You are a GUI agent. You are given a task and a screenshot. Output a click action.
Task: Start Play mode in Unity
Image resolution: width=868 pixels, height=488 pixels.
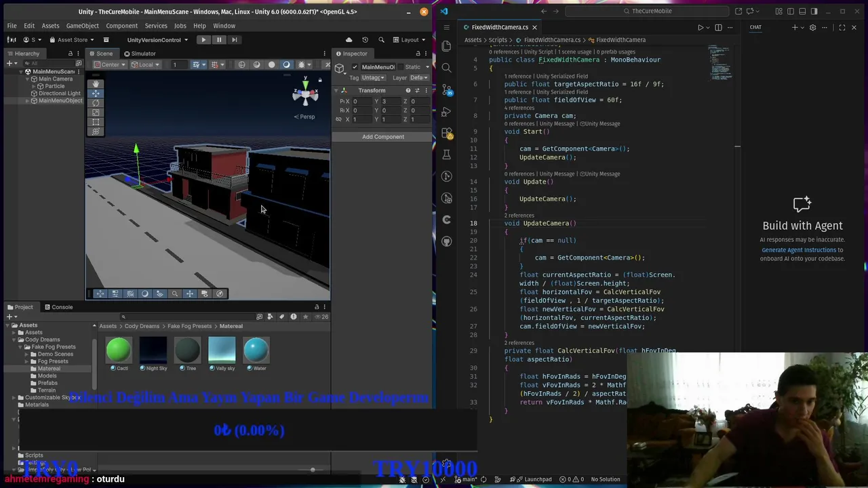pyautogui.click(x=203, y=39)
